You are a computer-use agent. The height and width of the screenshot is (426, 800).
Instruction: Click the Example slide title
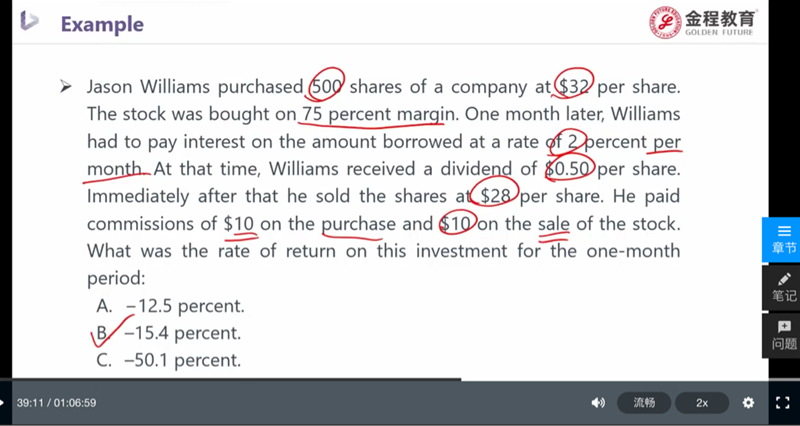pos(102,23)
